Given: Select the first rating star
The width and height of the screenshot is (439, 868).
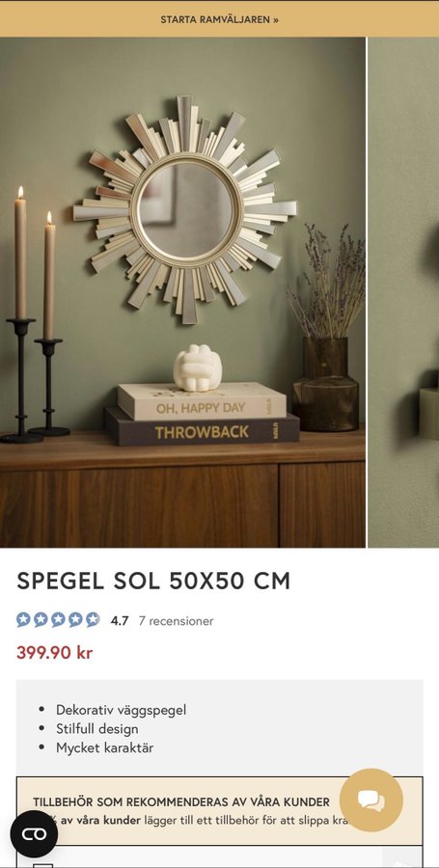Looking at the screenshot, I should click(x=23, y=619).
